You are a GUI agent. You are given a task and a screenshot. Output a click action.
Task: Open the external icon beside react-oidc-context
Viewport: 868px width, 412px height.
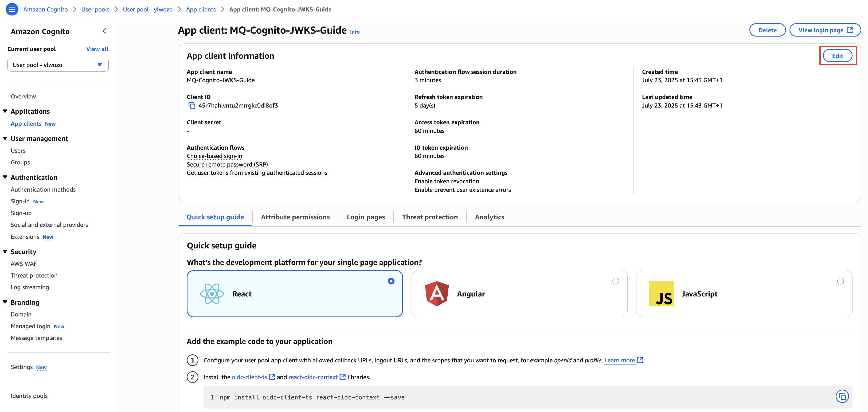(x=343, y=377)
